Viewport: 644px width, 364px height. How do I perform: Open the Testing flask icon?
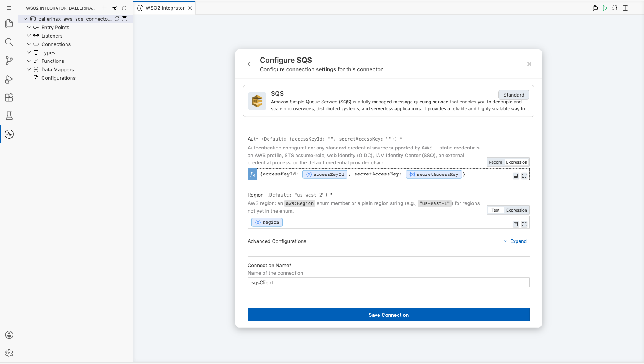tap(9, 116)
